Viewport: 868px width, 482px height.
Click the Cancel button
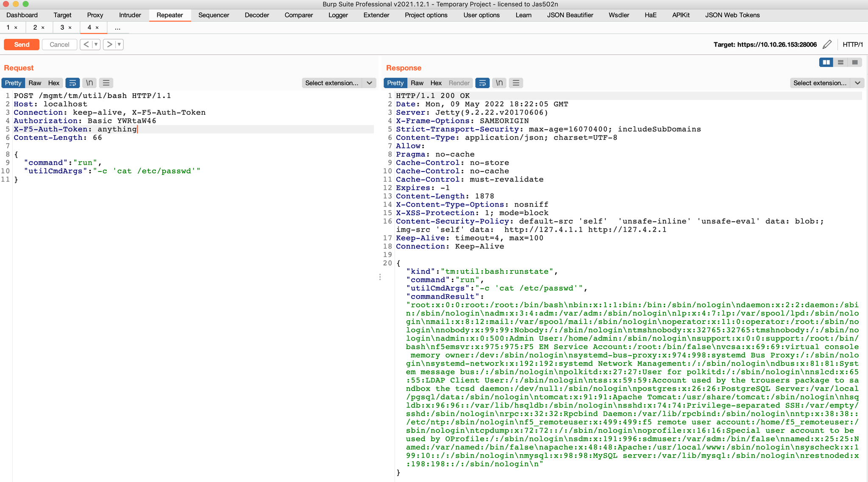click(x=59, y=44)
